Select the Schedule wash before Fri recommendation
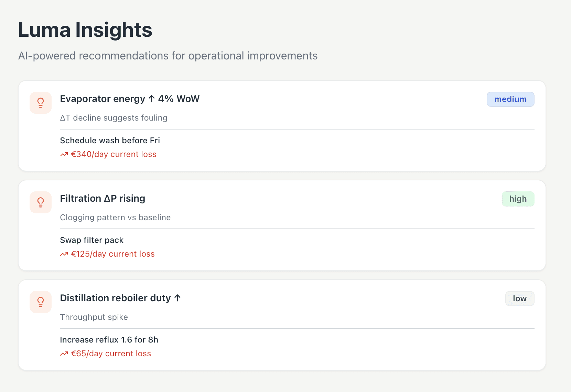 pos(110,141)
